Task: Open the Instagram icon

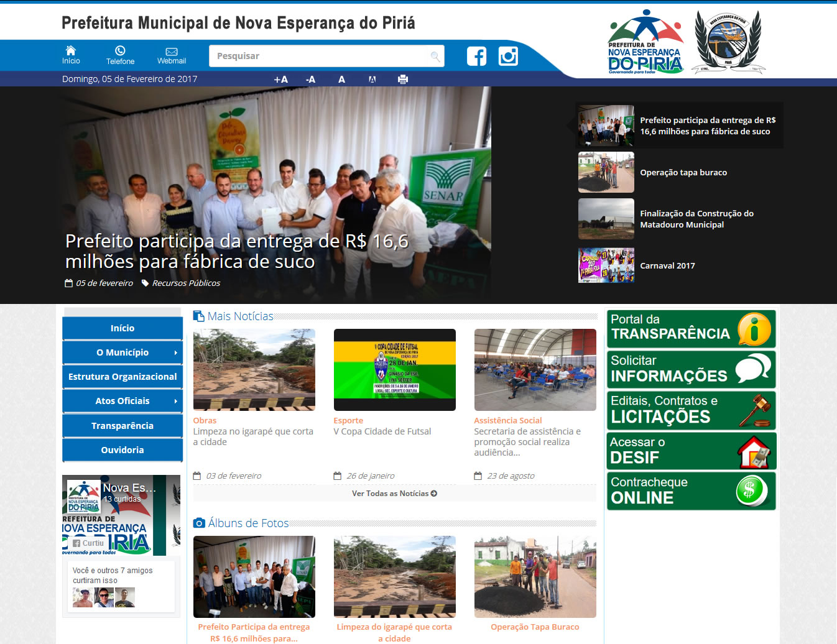Action: (508, 56)
